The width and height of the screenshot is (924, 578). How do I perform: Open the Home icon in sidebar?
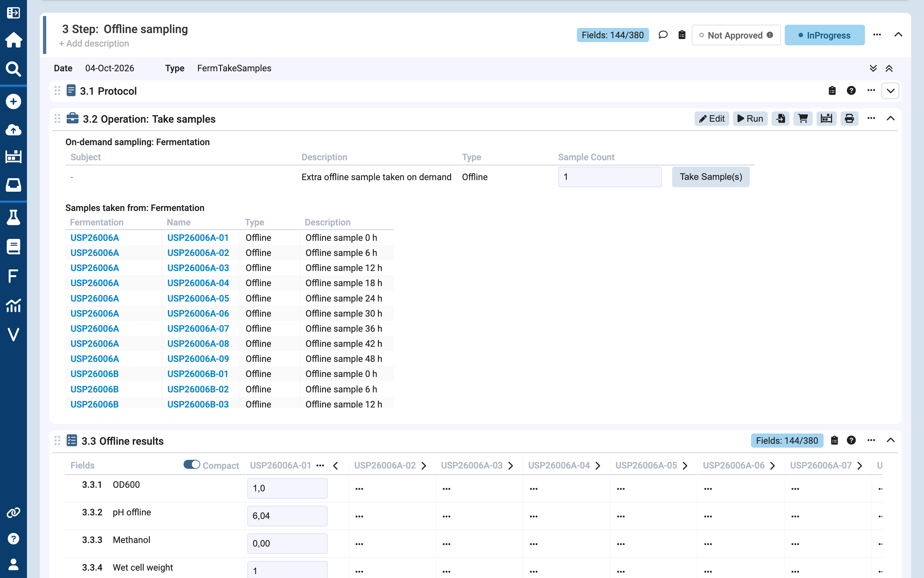coord(13,40)
